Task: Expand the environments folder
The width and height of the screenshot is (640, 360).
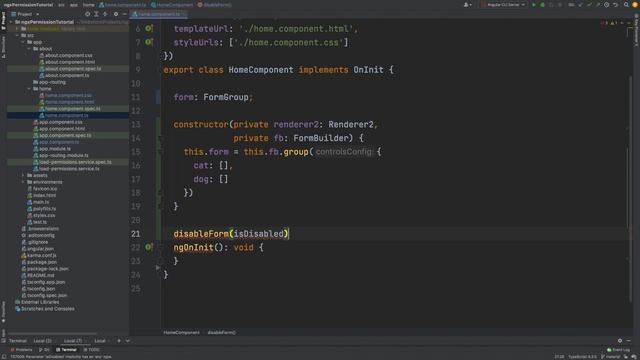Action: (x=23, y=182)
